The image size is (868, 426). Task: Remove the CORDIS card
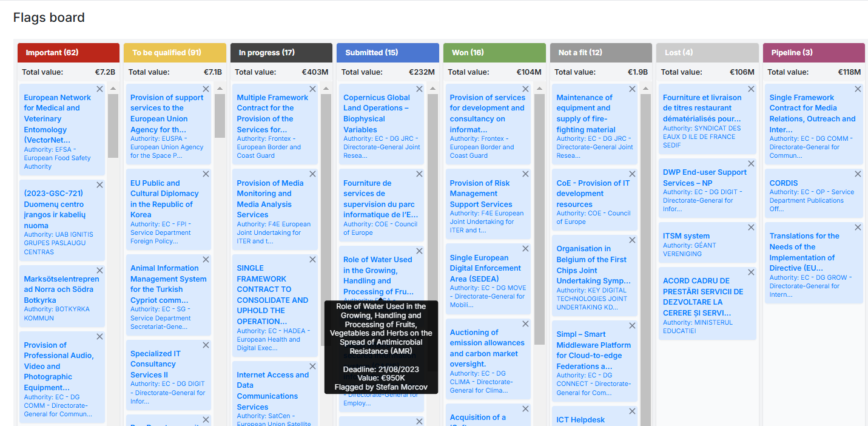858,174
